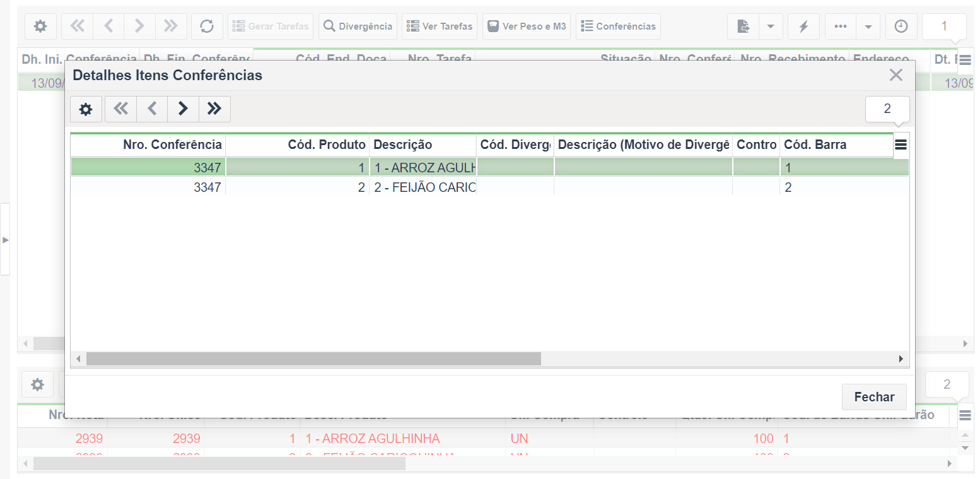The image size is (980, 479).
Task: Click the Contro column header in dialog
Action: pos(756,145)
